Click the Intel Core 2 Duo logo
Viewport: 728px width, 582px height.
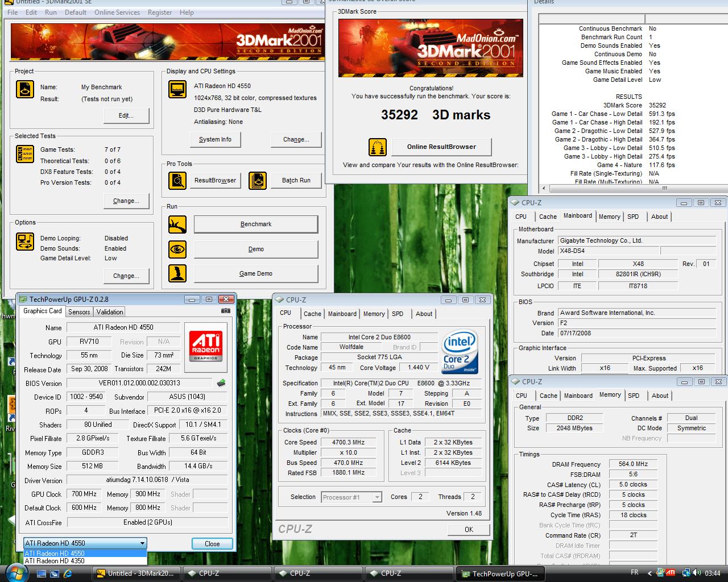(x=460, y=351)
